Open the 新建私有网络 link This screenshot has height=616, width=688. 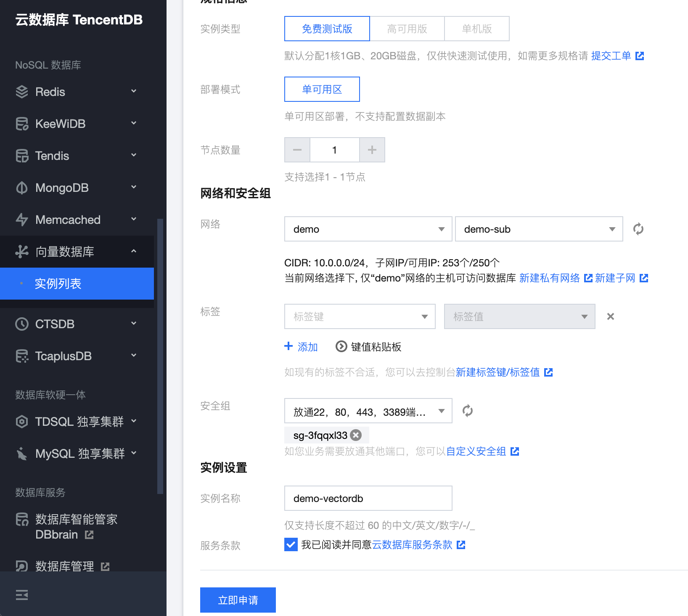tap(550, 278)
